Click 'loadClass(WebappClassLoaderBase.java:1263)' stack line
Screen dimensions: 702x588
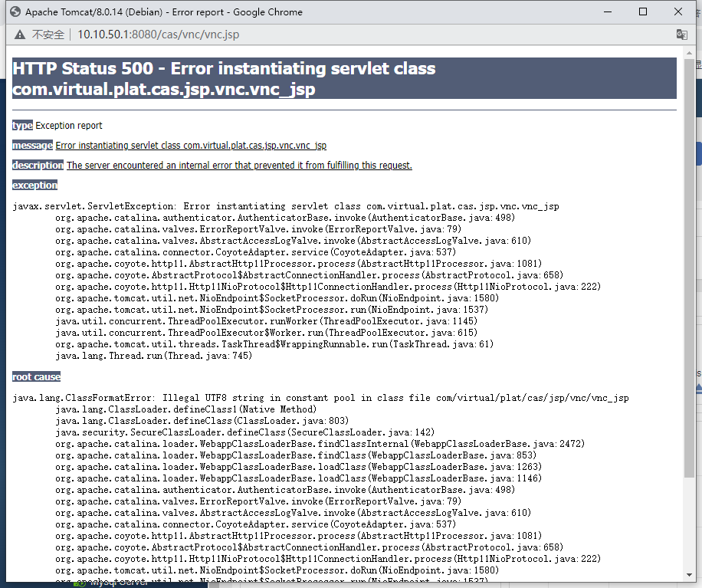pyautogui.click(x=299, y=467)
